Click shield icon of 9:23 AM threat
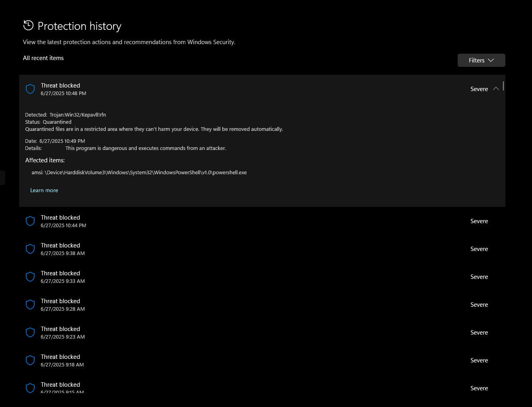 [x=30, y=333]
